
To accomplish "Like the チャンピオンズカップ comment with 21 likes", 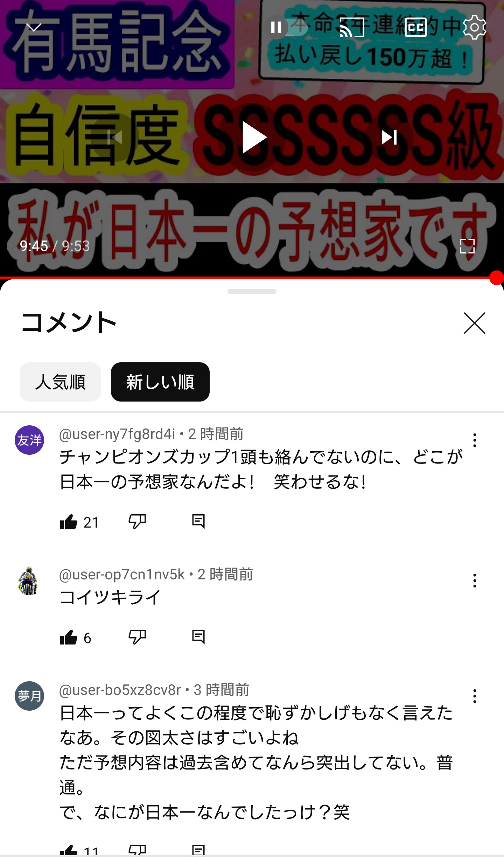I will tap(69, 522).
